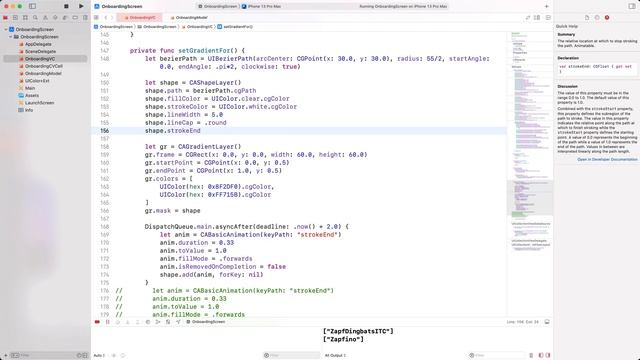The image size is (640, 360).
Task: Stop the running app with Stop button
Action: (66, 6)
